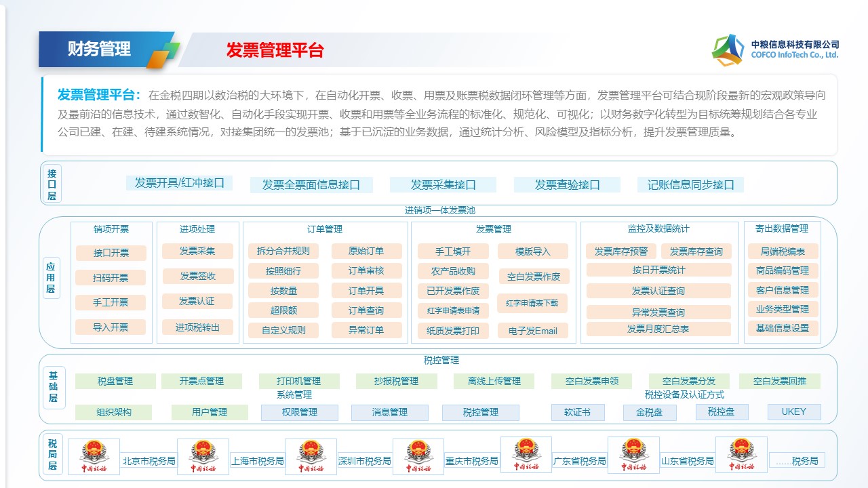
Task: Click the tax emblem left of 广东省税务局
Action: point(526,454)
